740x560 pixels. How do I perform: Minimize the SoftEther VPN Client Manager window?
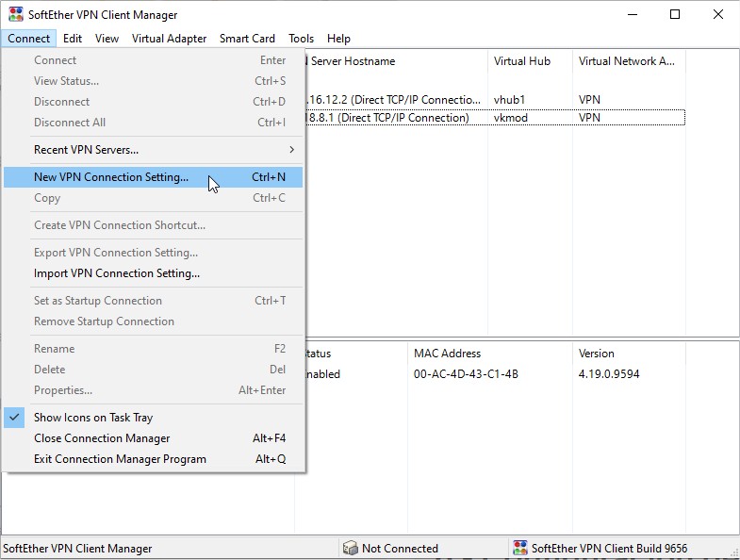pos(633,14)
